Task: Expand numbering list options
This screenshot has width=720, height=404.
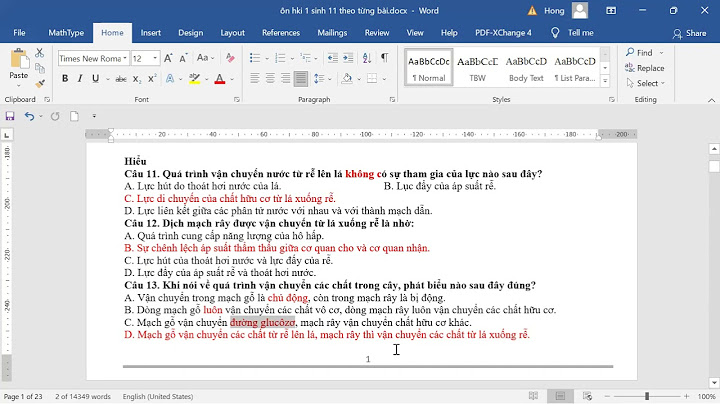Action: coord(292,58)
